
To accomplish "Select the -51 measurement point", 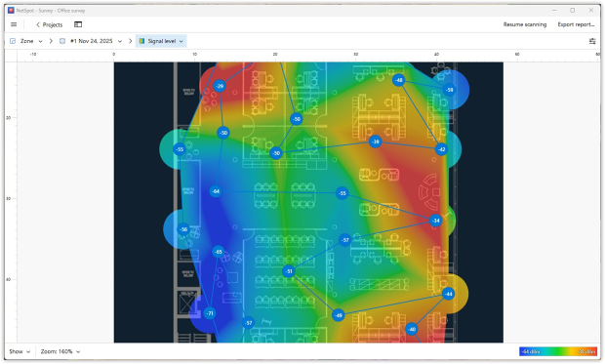I will (289, 271).
